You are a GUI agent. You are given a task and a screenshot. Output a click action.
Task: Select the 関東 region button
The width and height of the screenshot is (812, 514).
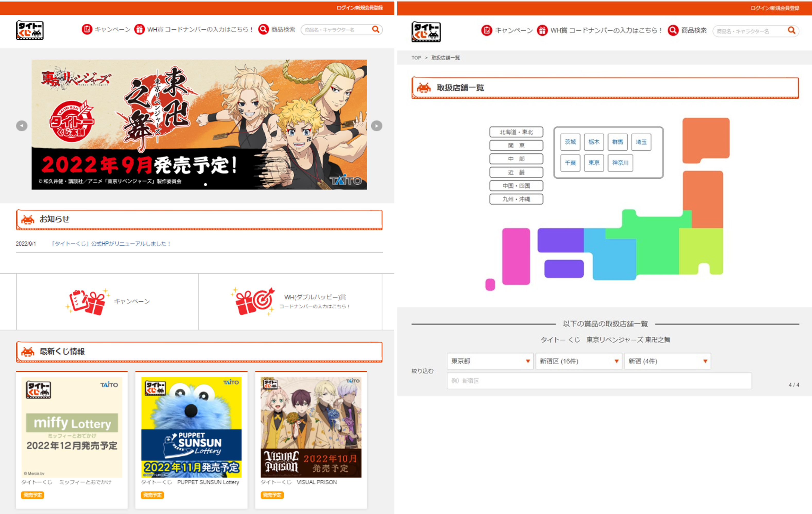(516, 145)
